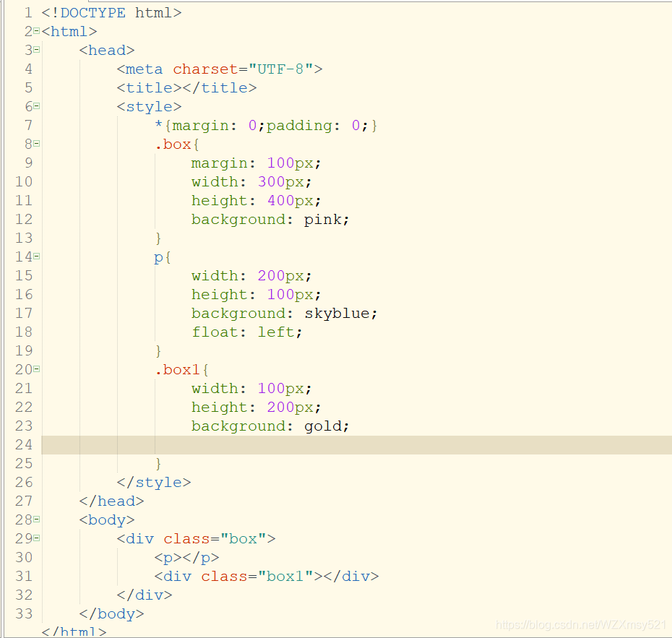Screen dimensions: 672x638
Task: Click the .box1 selector on line 20
Action: 178,370
